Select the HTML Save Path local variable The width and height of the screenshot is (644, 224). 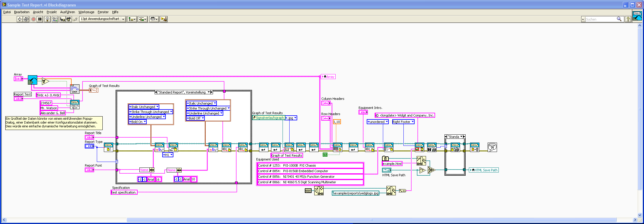pyautogui.click(x=484, y=170)
